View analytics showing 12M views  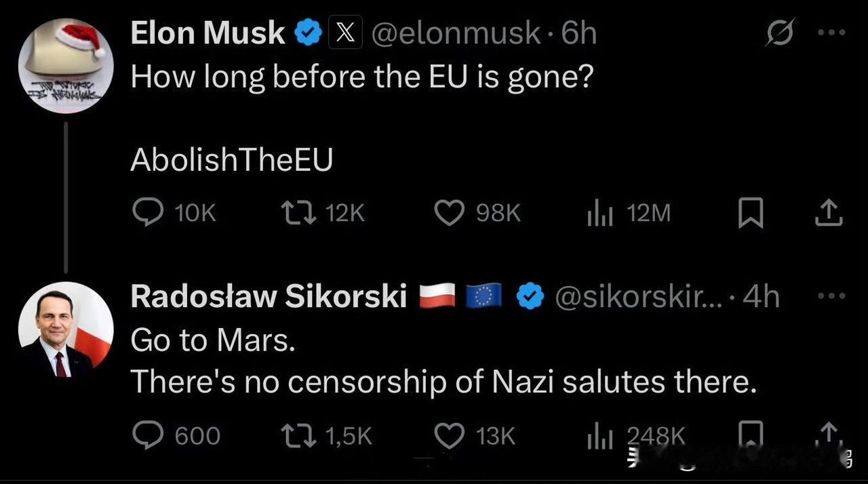(x=599, y=214)
